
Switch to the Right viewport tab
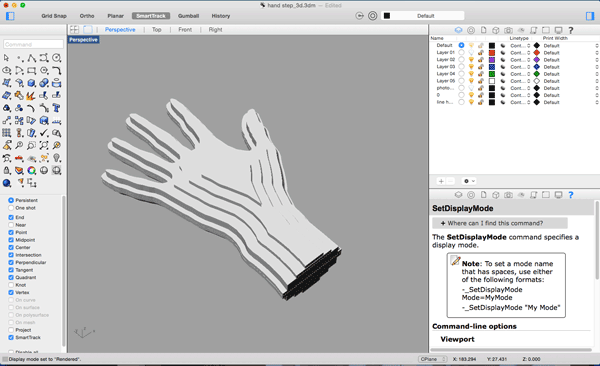(x=215, y=29)
